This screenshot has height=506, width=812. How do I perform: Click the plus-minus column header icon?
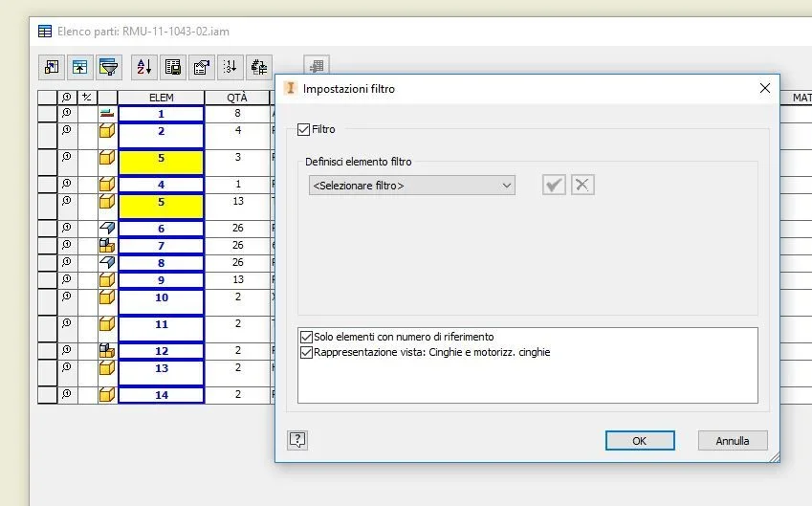coord(87,97)
